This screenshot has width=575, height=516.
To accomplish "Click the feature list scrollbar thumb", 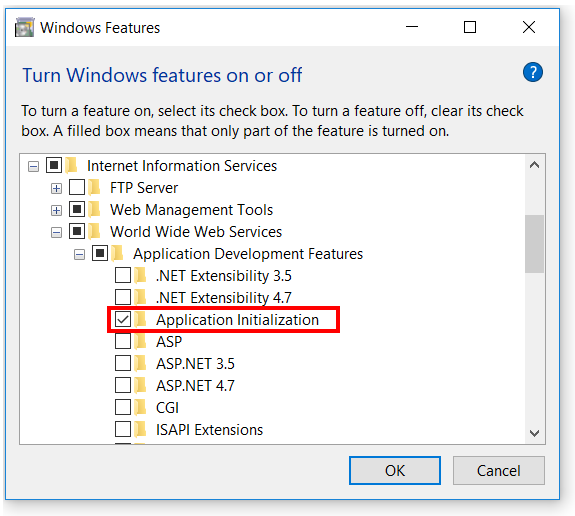I will click(x=534, y=244).
